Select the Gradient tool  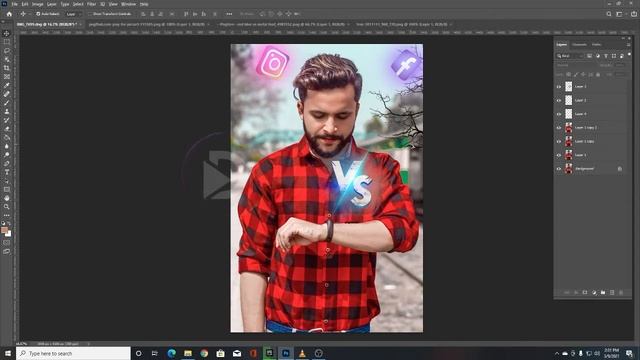pyautogui.click(x=7, y=137)
